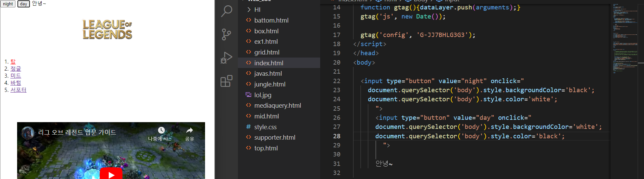644x179 pixels.
Task: Click the video share arrow icon
Action: 190,131
